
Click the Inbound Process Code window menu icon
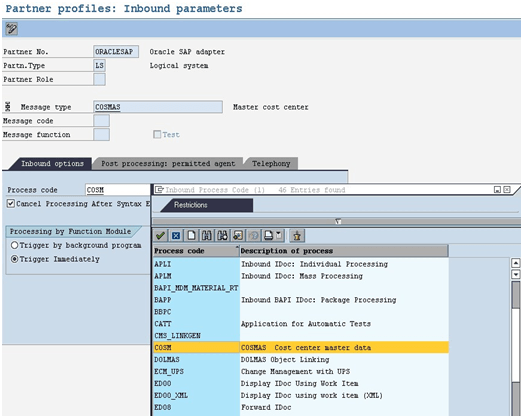pos(159,189)
